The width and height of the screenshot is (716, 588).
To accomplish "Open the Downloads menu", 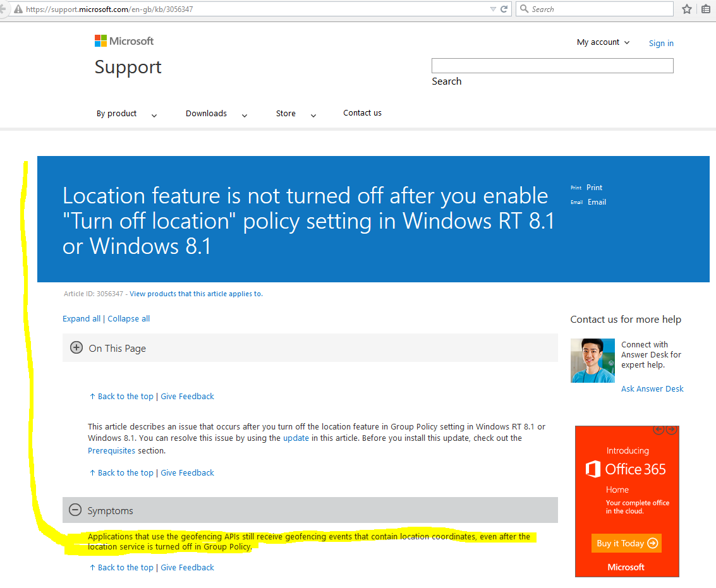I will tap(206, 113).
